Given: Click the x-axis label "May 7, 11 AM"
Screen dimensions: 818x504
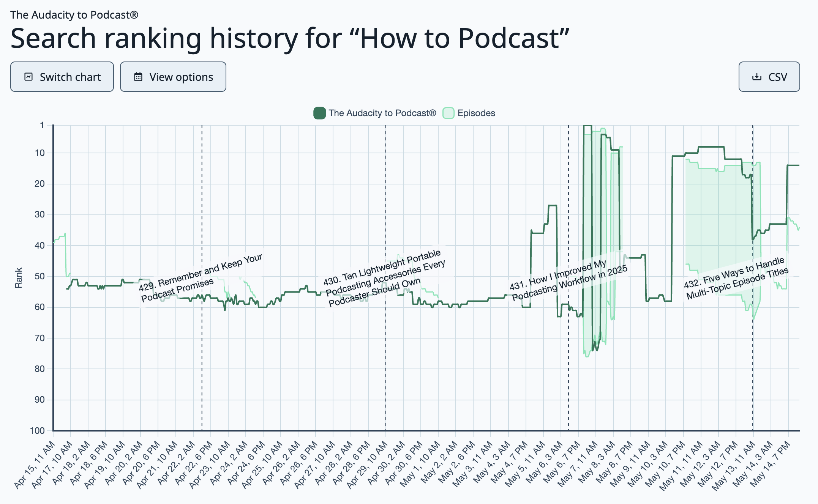Looking at the screenshot, I should pyautogui.click(x=578, y=464).
